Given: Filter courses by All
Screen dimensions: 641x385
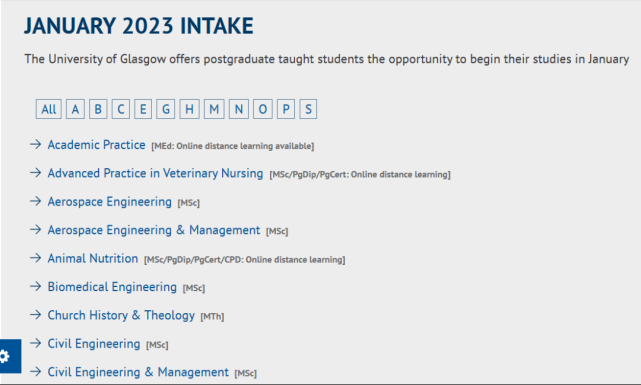Looking at the screenshot, I should click(49, 109).
